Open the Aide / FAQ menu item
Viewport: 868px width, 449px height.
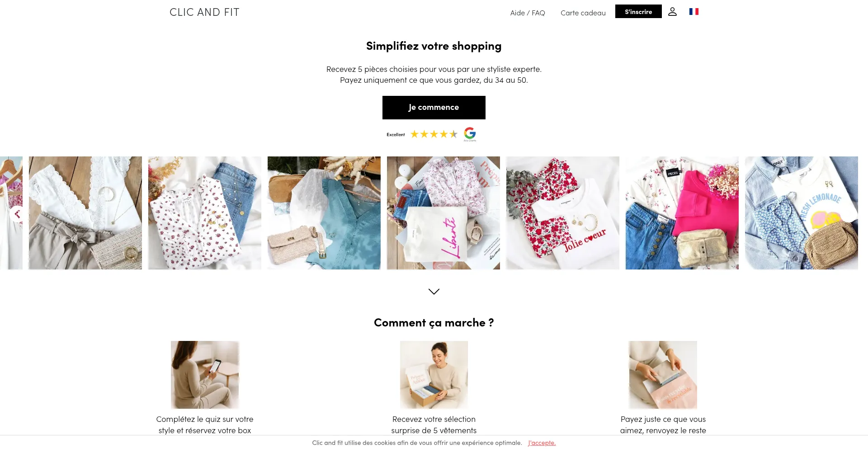[528, 13]
